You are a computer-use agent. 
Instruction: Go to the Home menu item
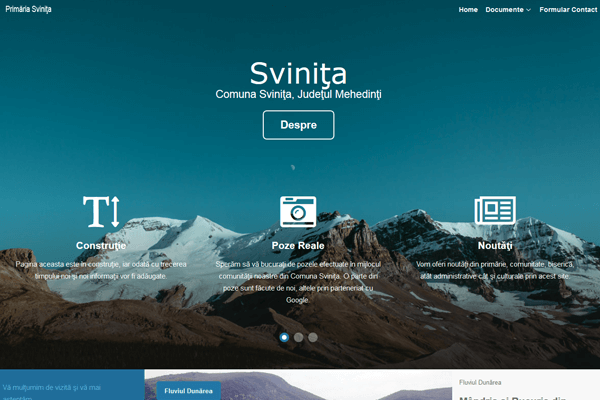pos(468,10)
